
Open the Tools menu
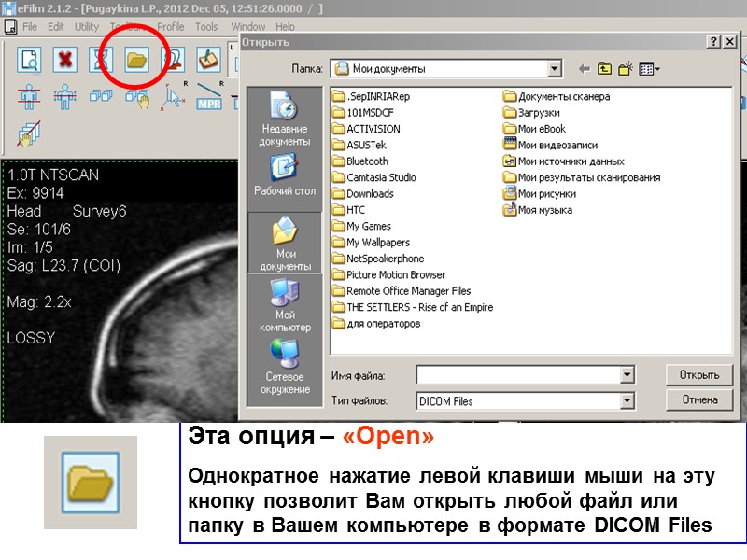(206, 27)
